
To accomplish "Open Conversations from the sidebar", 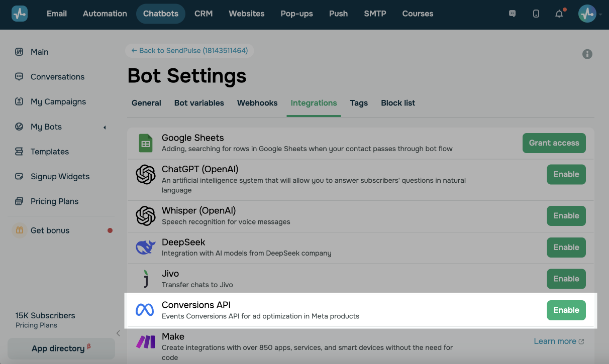I will [57, 77].
